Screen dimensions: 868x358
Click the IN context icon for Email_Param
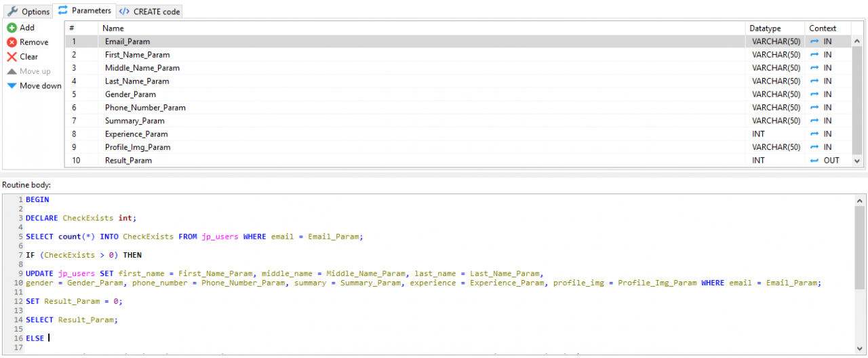pyautogui.click(x=814, y=41)
